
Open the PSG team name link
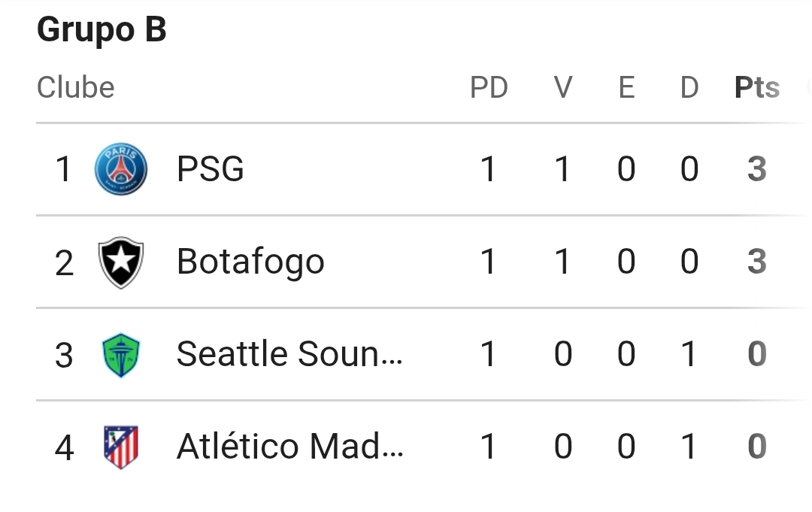(211, 169)
